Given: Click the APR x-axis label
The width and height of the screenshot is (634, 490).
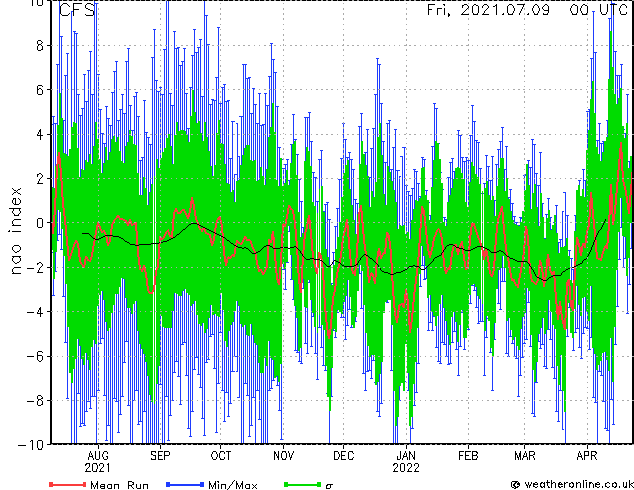Looking at the screenshot, I should tap(587, 456).
